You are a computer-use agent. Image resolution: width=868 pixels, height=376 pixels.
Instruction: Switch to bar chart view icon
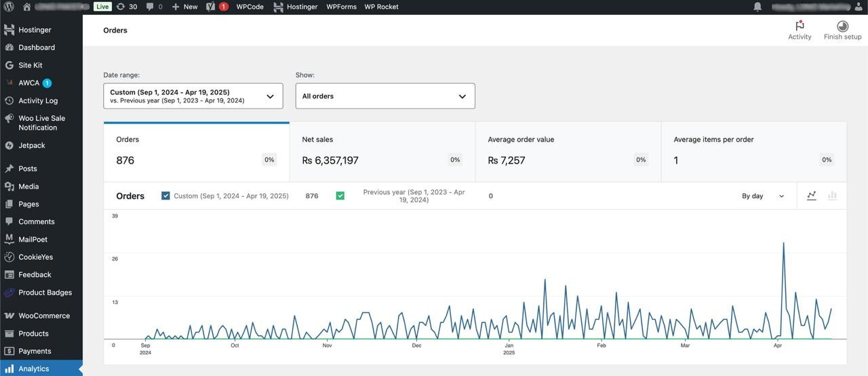click(832, 195)
